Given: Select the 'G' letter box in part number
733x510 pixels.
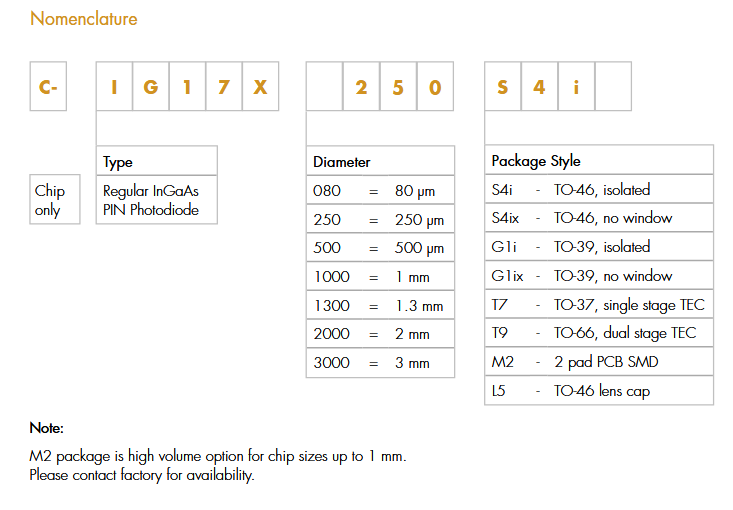Looking at the screenshot, I should click(x=150, y=87).
